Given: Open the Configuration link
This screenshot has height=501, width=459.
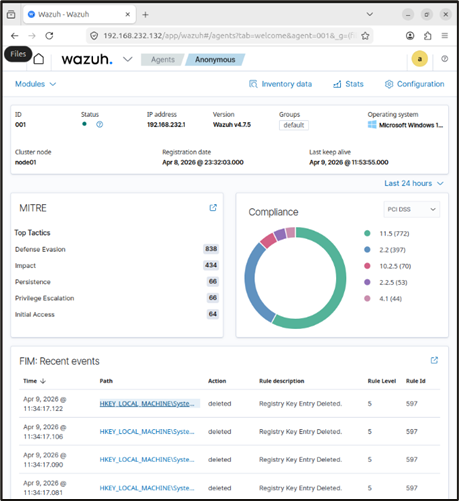Looking at the screenshot, I should tap(414, 84).
